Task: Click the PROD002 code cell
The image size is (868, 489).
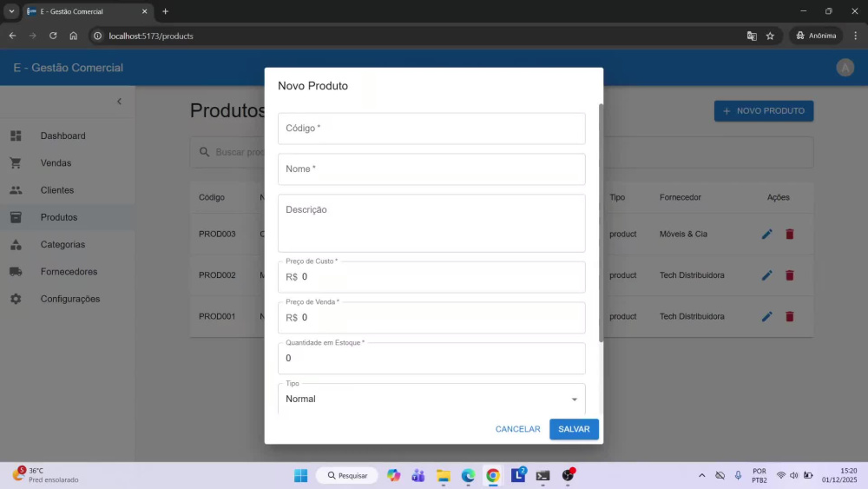Action: [x=217, y=275]
